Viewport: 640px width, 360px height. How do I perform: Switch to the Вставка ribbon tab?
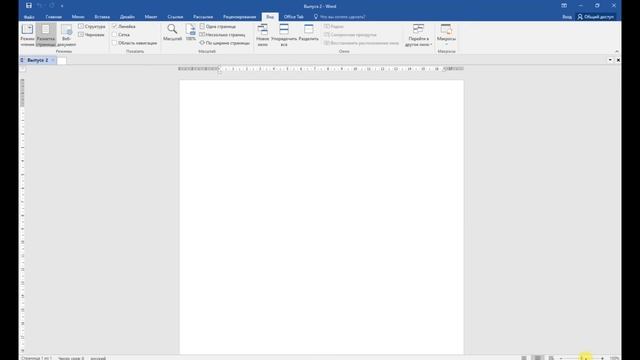tap(102, 17)
